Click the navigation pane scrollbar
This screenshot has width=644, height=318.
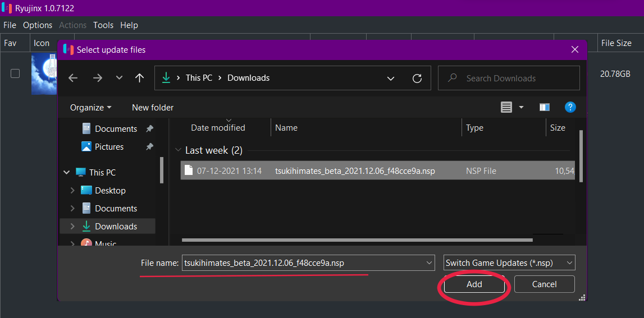point(162,170)
